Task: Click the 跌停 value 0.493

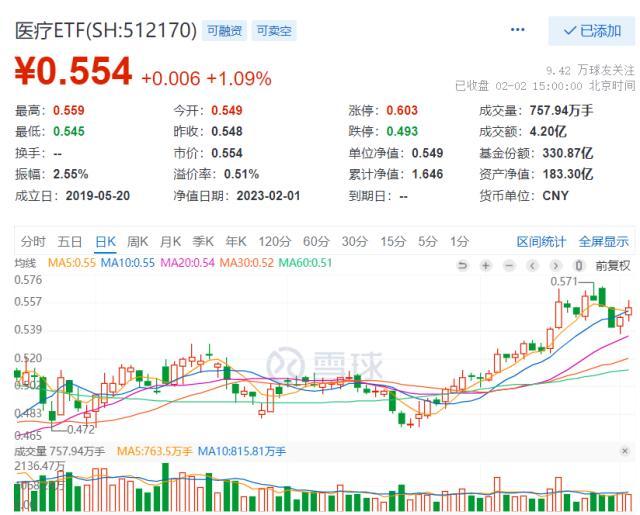Action: pos(402,131)
